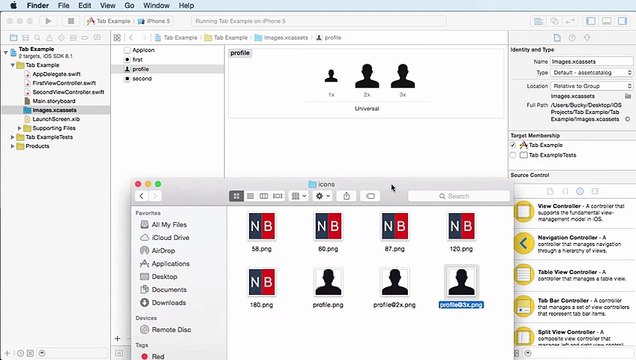The height and width of the screenshot is (360, 636).
Task: Open the File menu
Action: (x=64, y=5)
